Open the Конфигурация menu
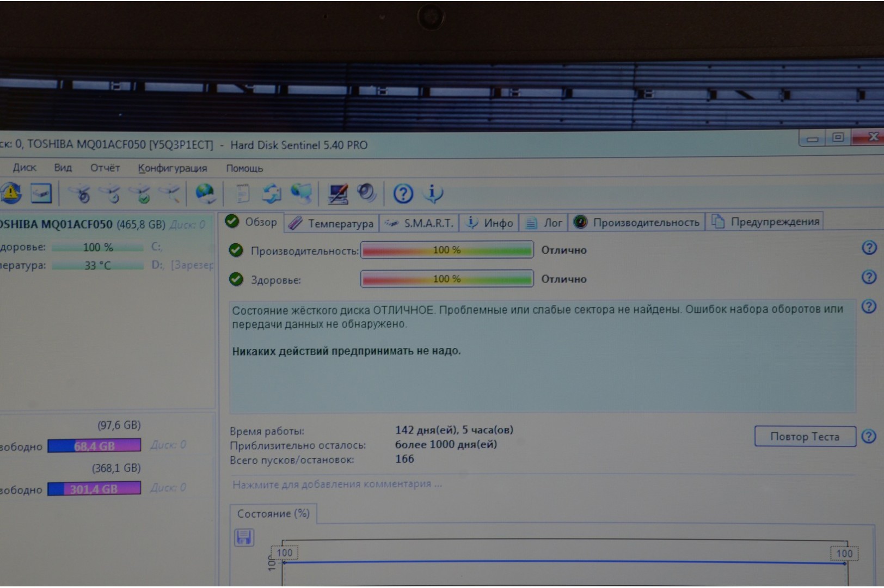Viewport: 884px width, 588px height. click(172, 168)
